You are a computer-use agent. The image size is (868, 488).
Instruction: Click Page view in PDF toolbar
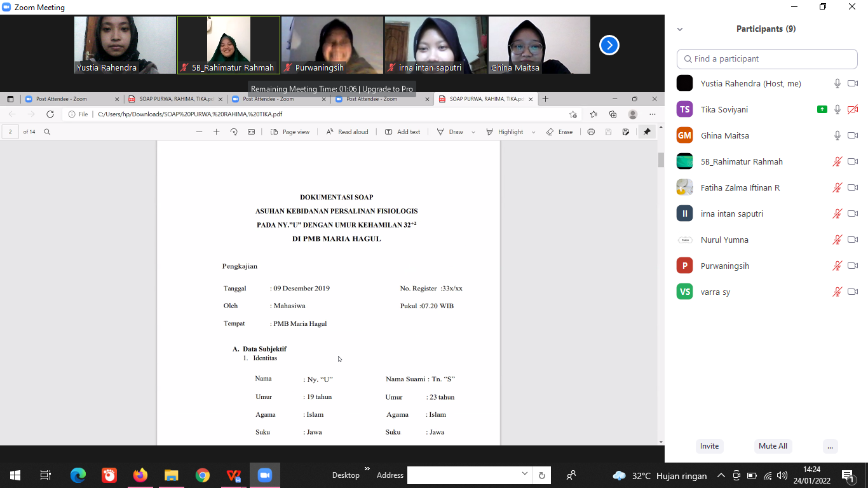(x=290, y=132)
